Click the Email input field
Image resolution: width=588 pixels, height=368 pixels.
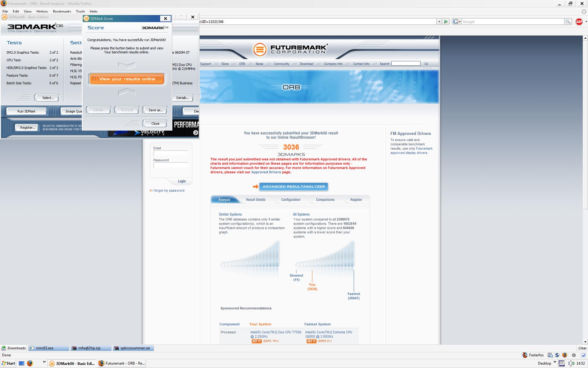171,153
